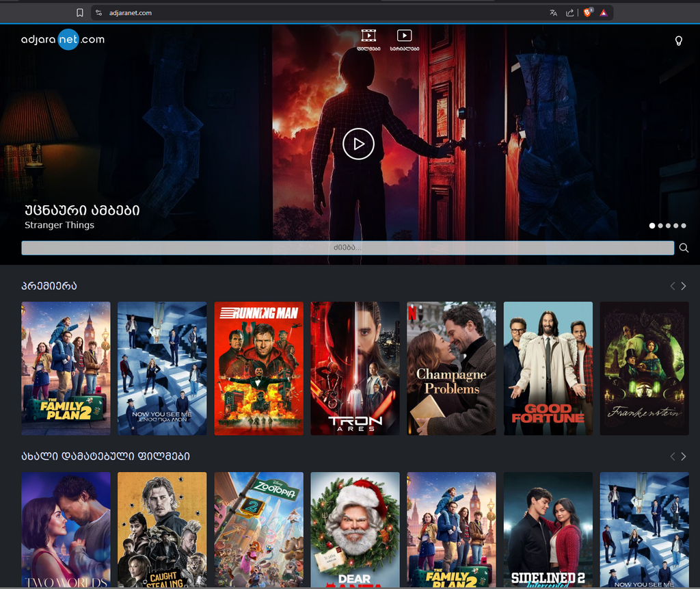Screen dimensions: 700x589
Task: Select the first carousel dot
Action: coord(652,226)
